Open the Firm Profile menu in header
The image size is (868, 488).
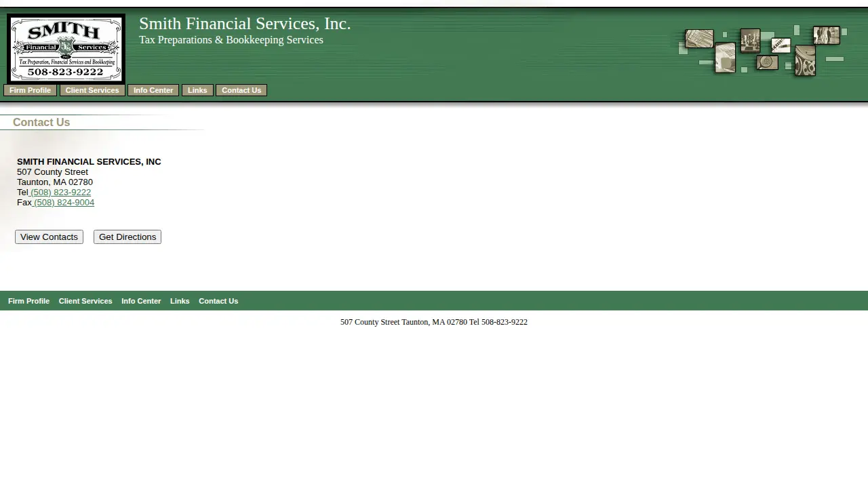(30, 90)
